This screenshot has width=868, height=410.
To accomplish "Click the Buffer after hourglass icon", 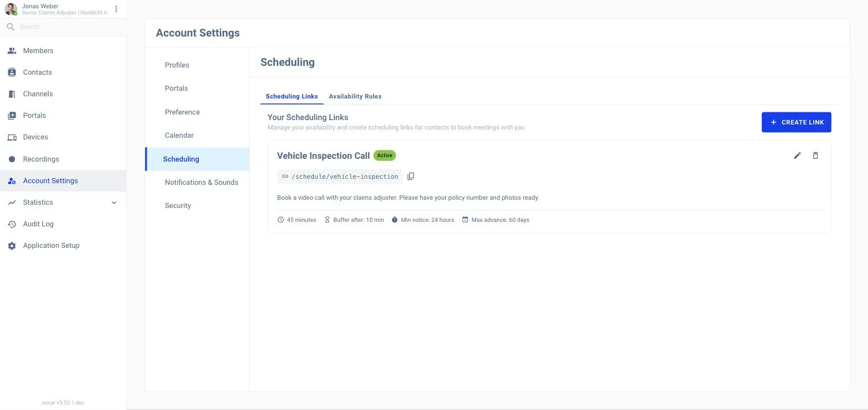I will [x=327, y=220].
